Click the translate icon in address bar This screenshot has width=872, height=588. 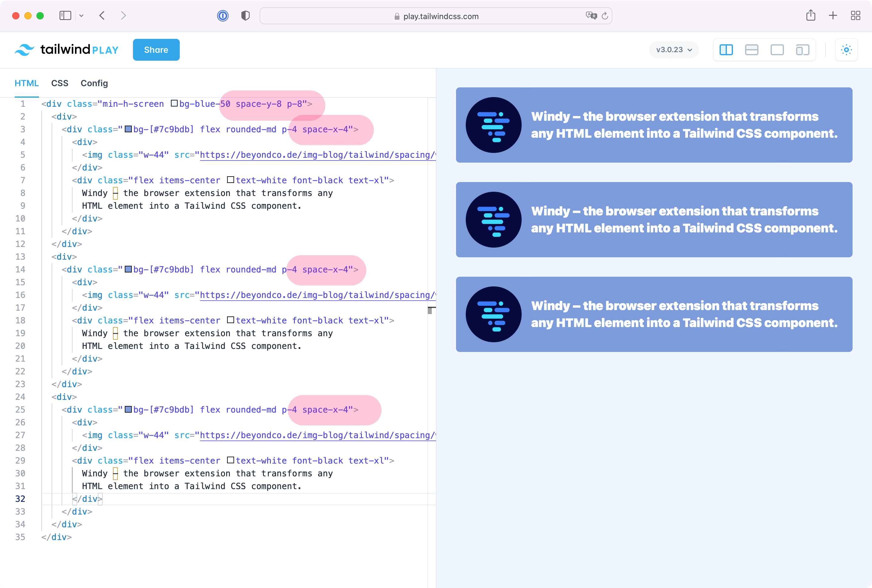tap(592, 16)
